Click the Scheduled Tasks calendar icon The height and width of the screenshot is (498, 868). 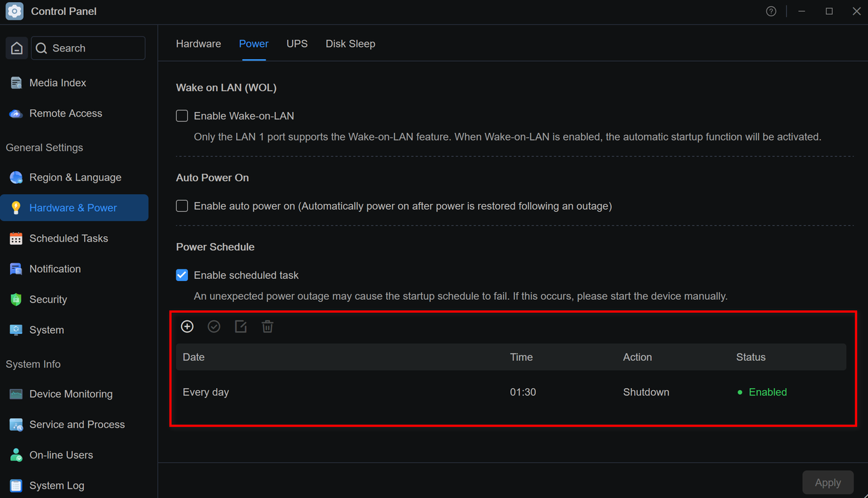click(x=16, y=239)
